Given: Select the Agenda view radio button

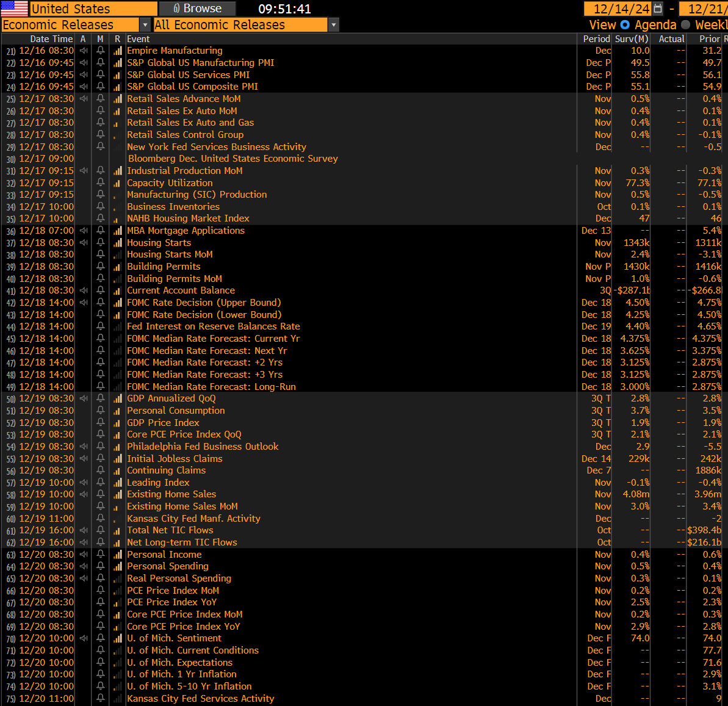Looking at the screenshot, I should [x=625, y=24].
